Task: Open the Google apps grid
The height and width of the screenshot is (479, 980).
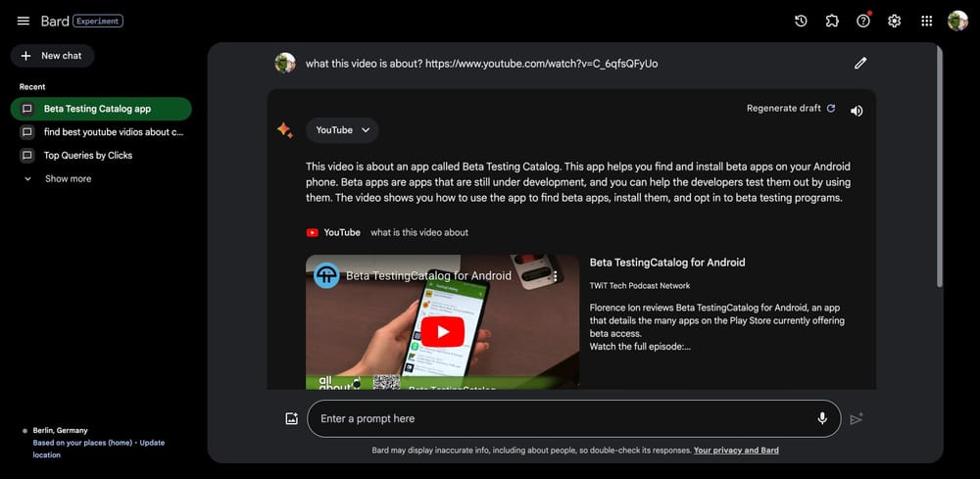Action: click(x=926, y=21)
